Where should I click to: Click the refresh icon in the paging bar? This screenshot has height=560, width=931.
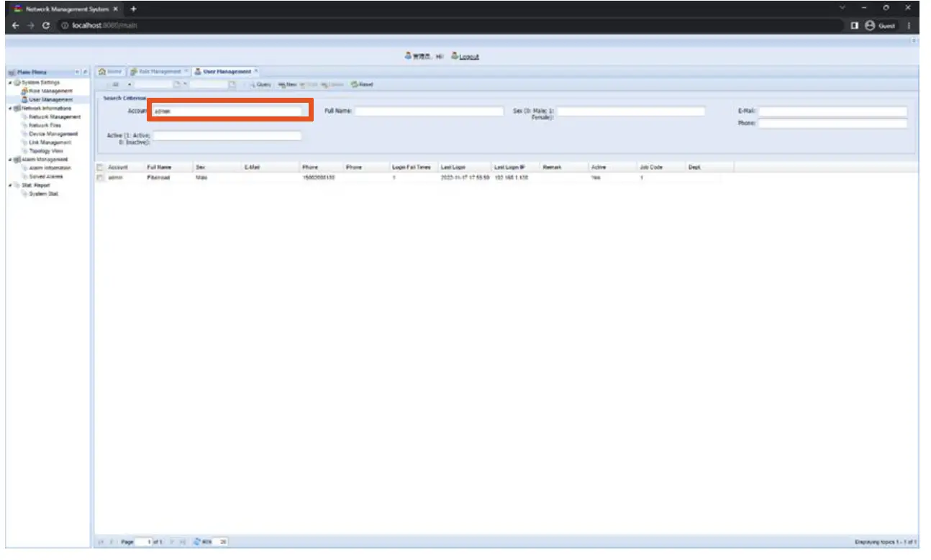[x=196, y=541]
